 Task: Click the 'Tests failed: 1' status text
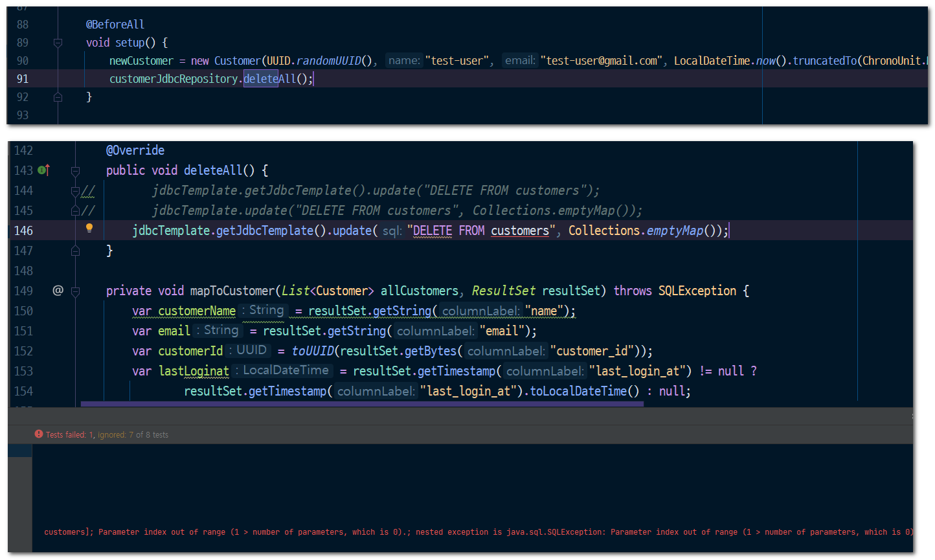click(71, 434)
